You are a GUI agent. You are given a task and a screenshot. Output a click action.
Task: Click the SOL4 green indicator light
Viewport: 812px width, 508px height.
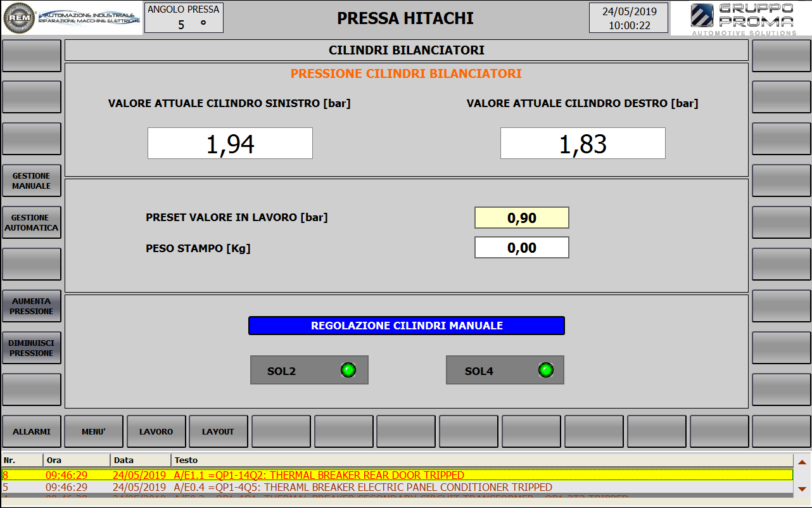[545, 371]
